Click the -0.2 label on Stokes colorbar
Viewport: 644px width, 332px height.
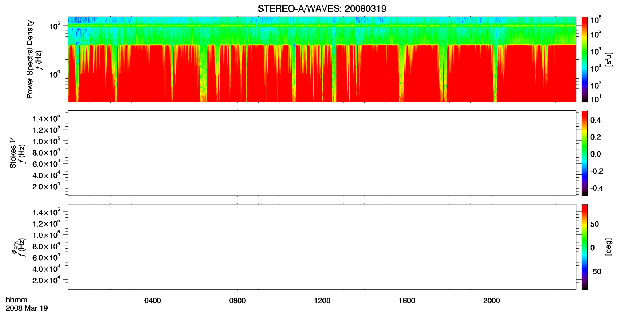[x=597, y=171]
